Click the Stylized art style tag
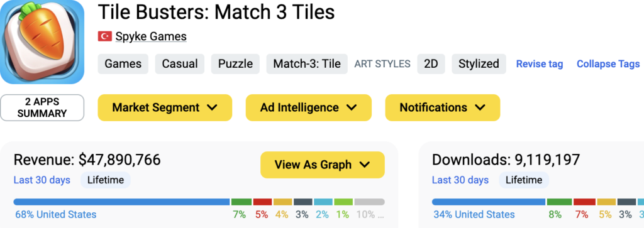644x228 pixels. coord(479,64)
